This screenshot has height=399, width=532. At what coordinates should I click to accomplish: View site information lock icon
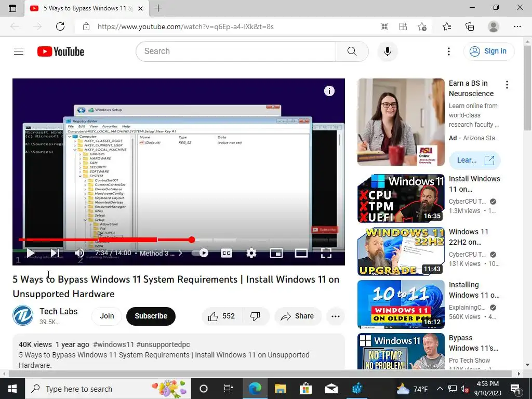[86, 26]
